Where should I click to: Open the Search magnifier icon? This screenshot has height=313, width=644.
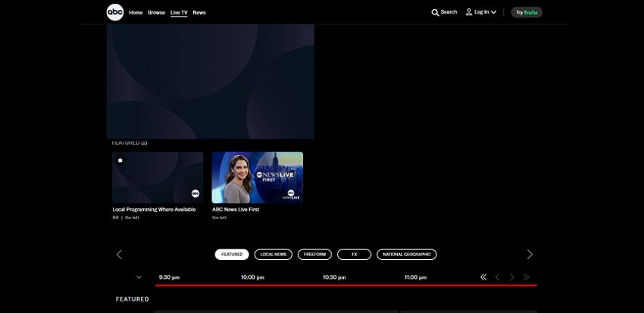click(435, 13)
